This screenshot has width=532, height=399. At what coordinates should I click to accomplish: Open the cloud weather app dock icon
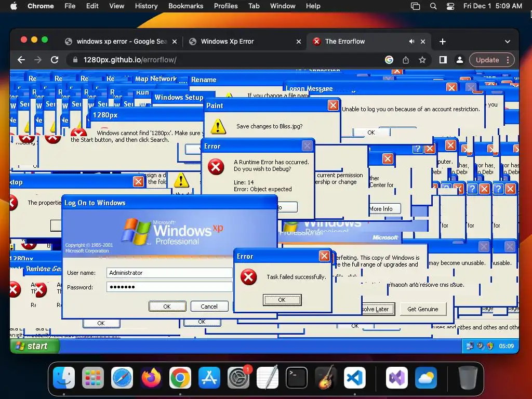[426, 378]
